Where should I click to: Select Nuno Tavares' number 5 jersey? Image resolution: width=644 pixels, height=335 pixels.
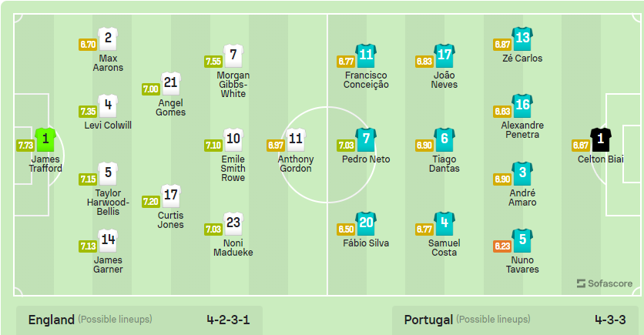[x=522, y=241]
